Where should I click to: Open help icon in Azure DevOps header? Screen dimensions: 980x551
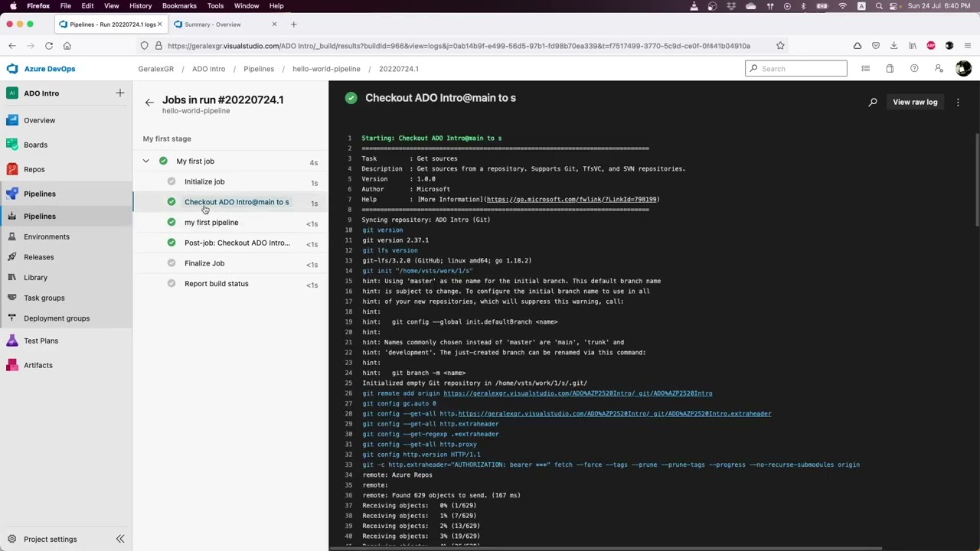914,69
